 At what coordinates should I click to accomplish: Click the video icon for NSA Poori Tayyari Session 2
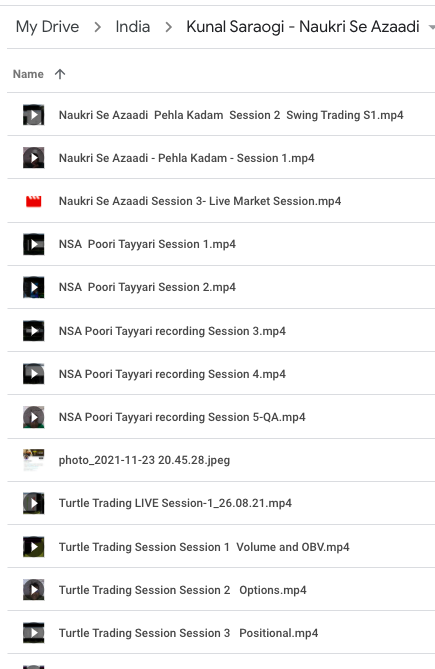click(34, 287)
